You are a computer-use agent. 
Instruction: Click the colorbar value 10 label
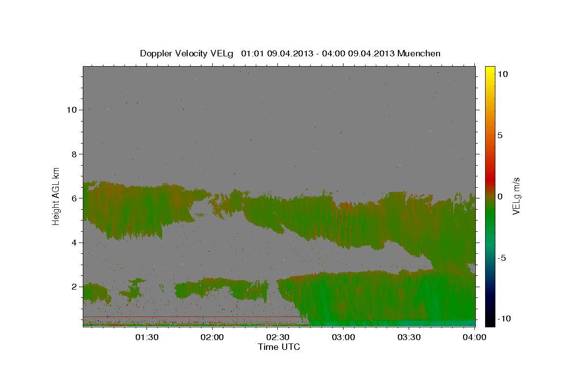503,74
